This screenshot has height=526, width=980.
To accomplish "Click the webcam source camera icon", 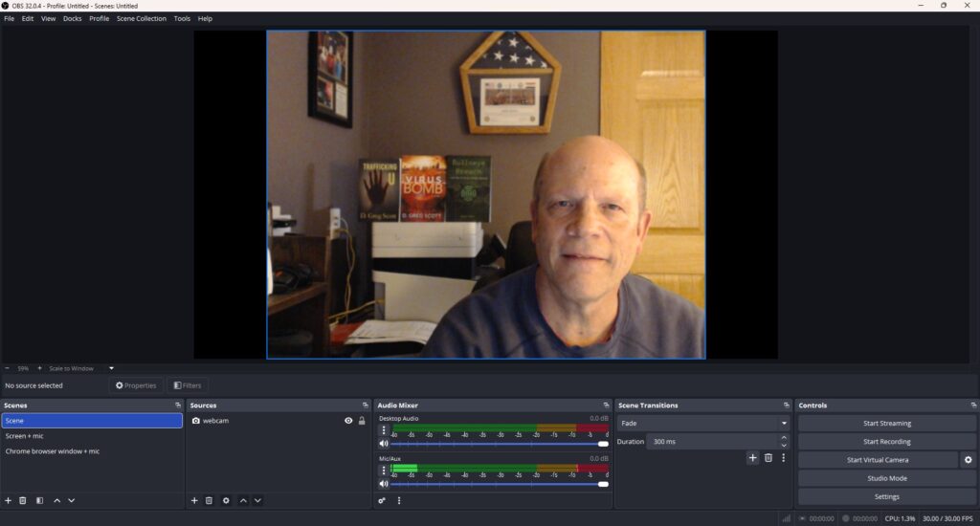I will point(195,421).
